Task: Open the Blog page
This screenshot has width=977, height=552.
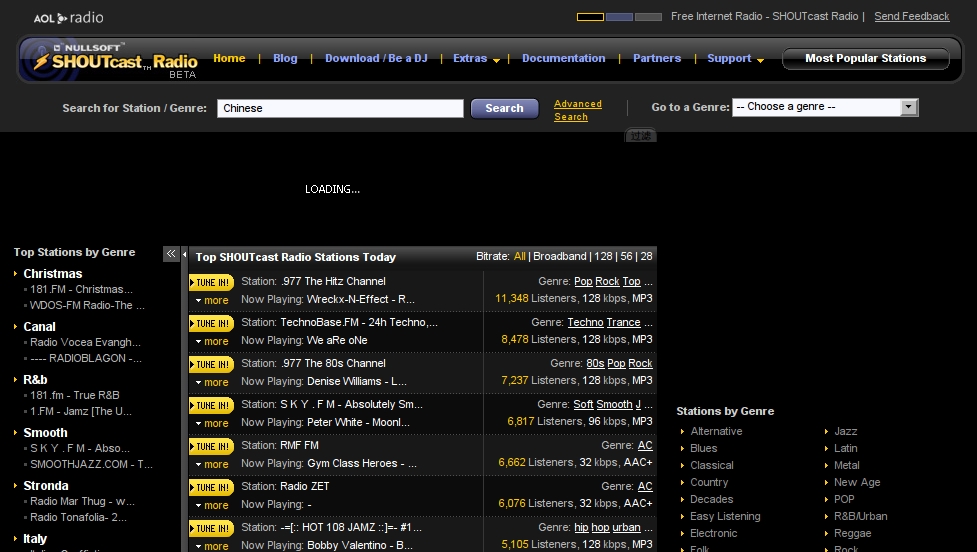Action: [285, 58]
